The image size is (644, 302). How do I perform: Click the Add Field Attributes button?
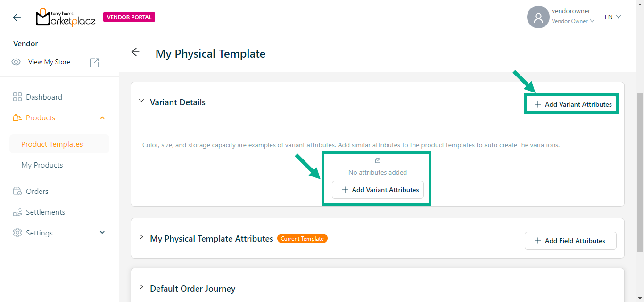pos(570,241)
